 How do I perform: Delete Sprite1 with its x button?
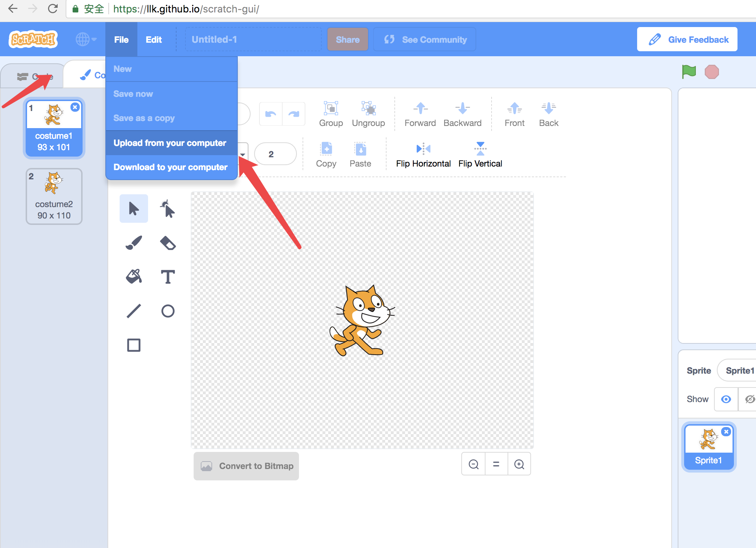(726, 432)
